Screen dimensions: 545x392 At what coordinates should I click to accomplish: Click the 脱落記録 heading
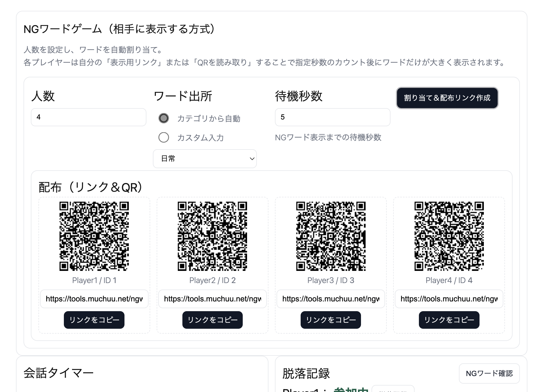pos(306,374)
